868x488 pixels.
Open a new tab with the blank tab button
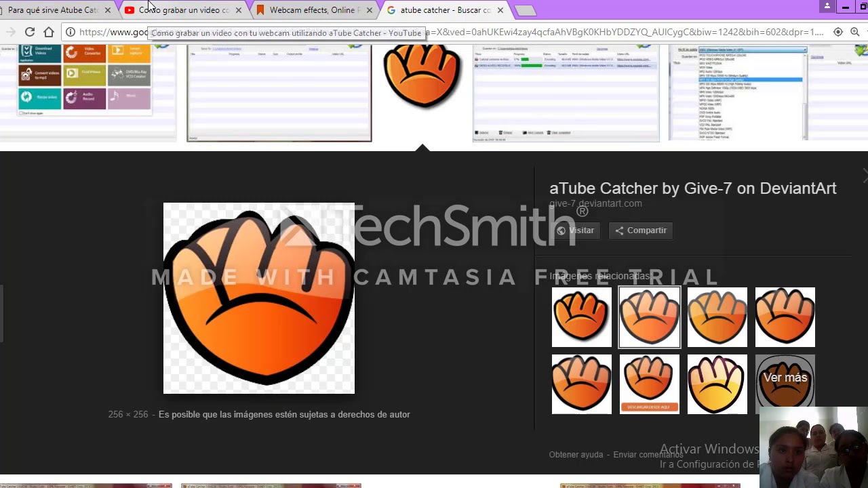(526, 10)
